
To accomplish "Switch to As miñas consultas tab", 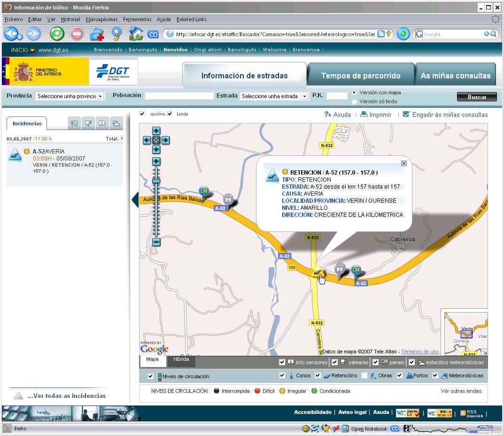I will tap(456, 75).
